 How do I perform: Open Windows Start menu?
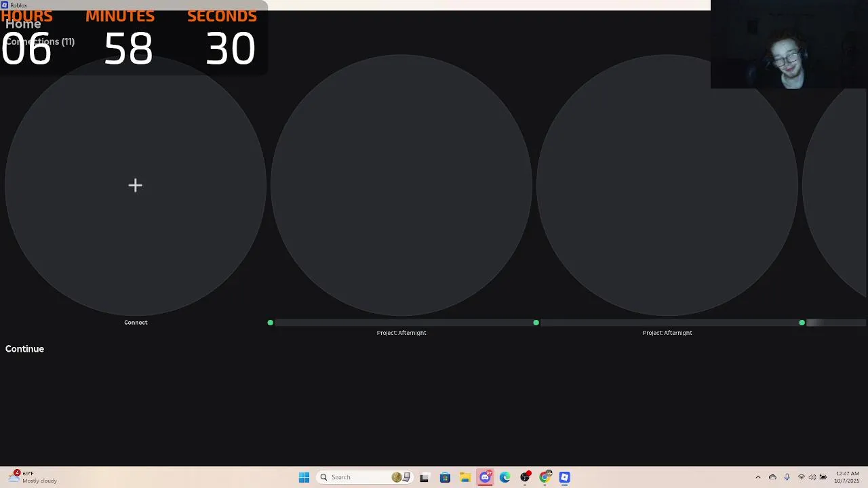click(304, 477)
